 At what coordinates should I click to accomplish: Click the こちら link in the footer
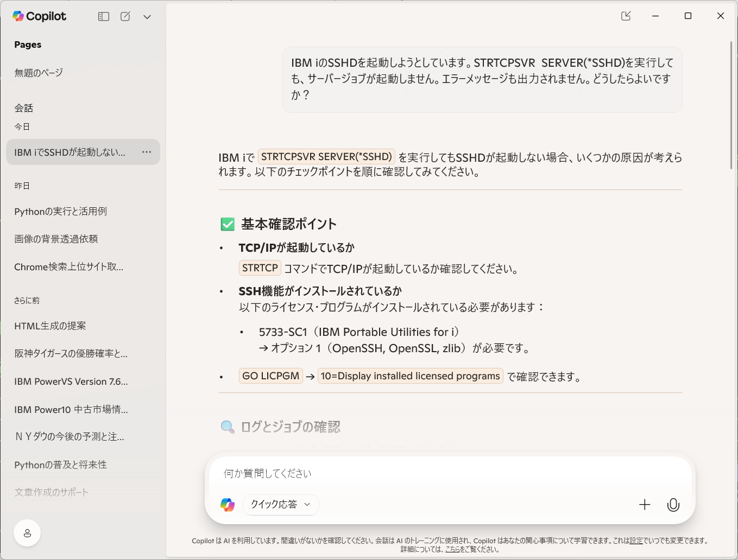[x=452, y=549]
